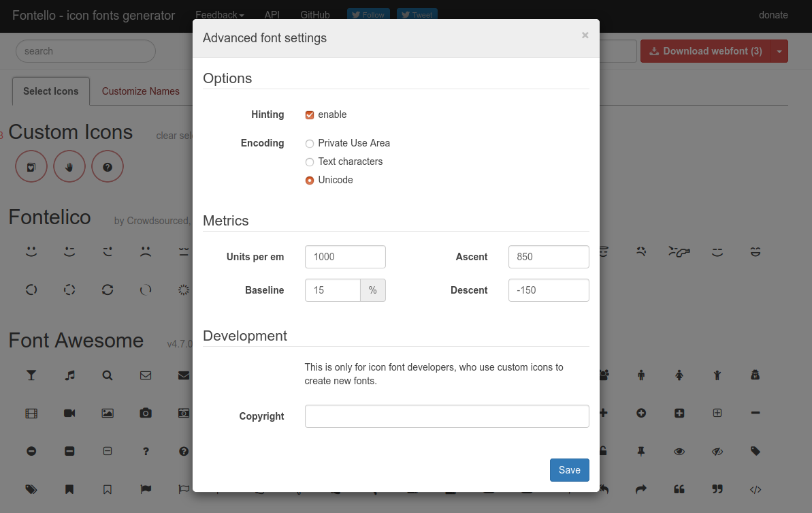Open the GitHub menu link
This screenshot has width=812, height=513.
click(x=314, y=14)
